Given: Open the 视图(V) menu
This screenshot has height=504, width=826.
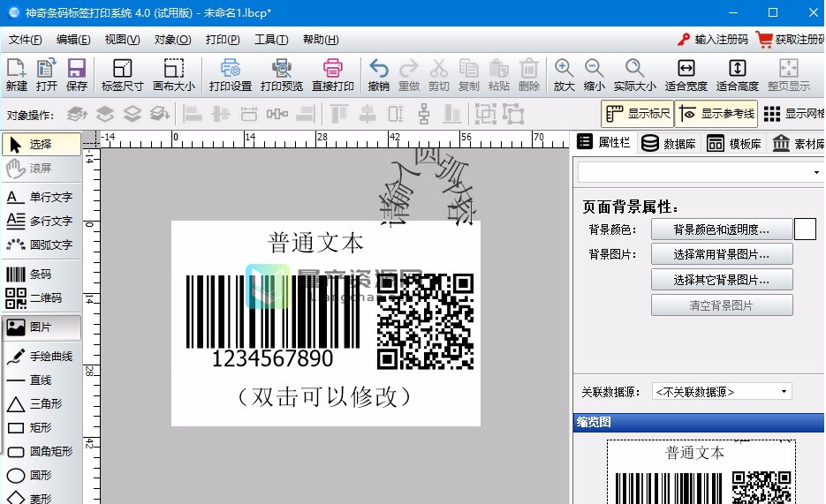Looking at the screenshot, I should tap(122, 40).
